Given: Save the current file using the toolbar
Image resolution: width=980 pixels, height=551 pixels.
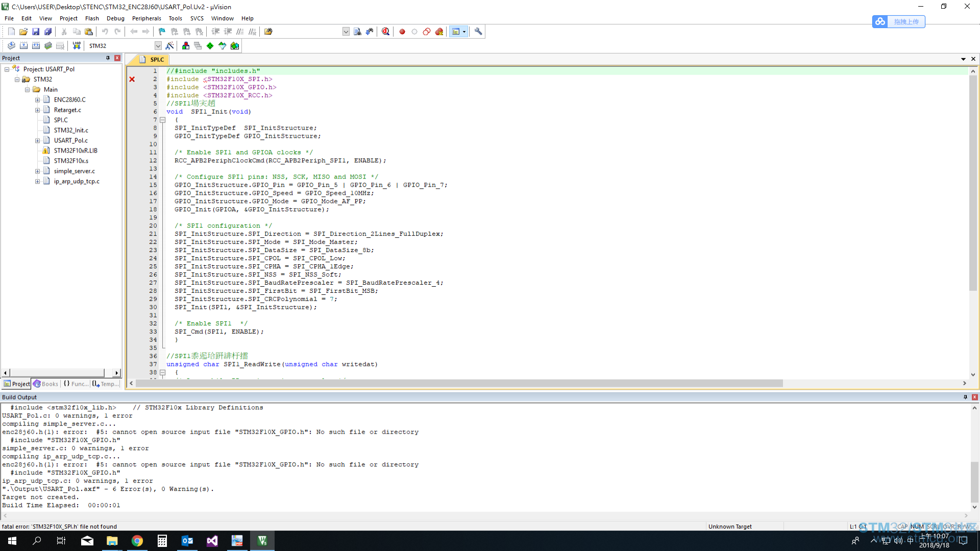Looking at the screenshot, I should (x=36, y=32).
